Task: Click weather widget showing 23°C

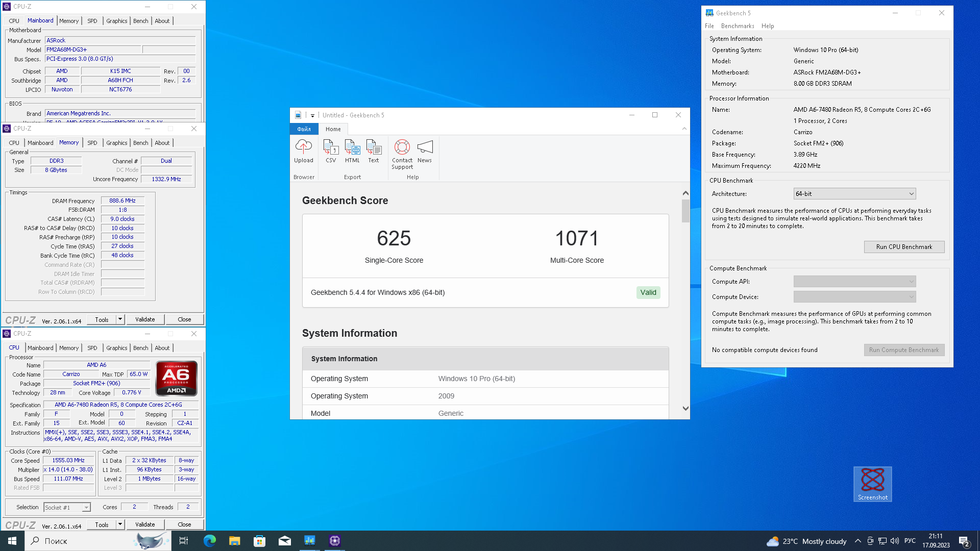Action: pos(806,541)
